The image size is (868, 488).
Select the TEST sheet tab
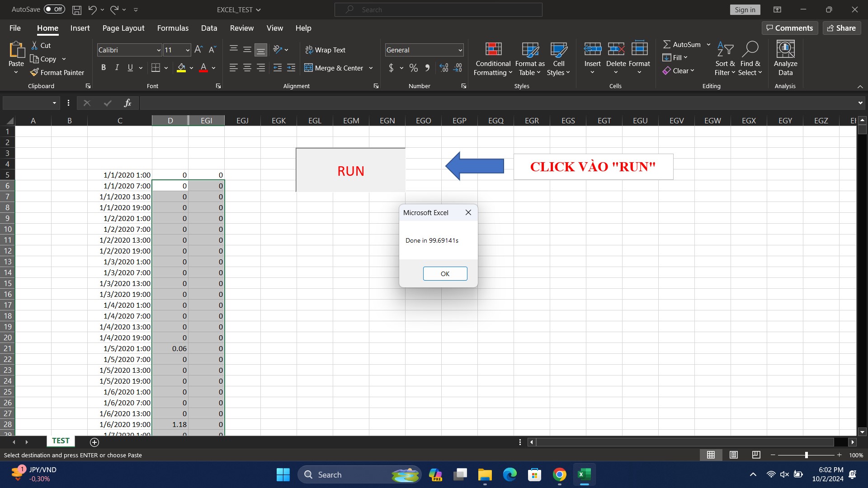61,441
